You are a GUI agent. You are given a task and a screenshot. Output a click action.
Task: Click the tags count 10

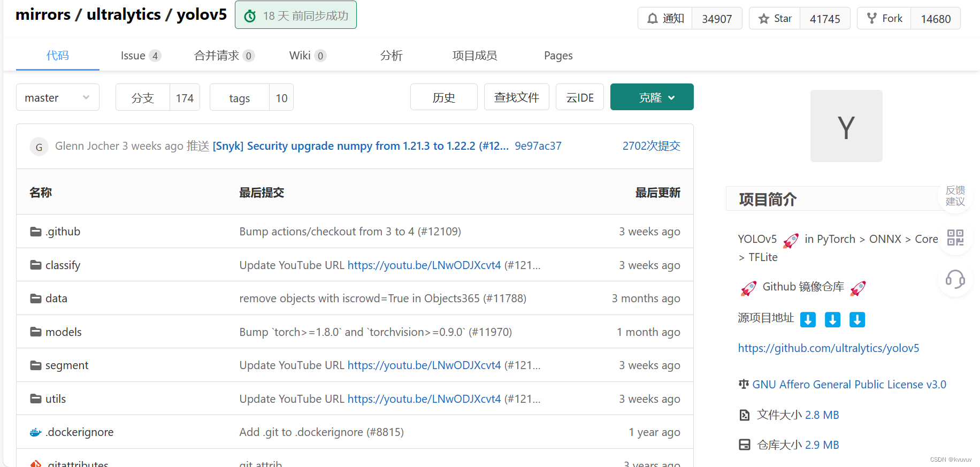(281, 97)
